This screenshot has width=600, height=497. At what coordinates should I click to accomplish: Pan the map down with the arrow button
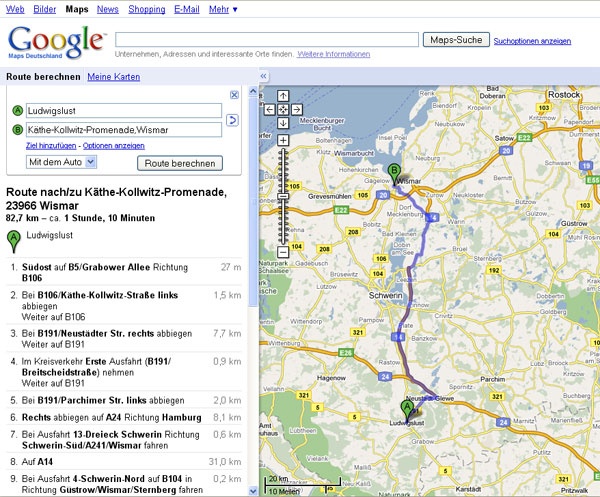pyautogui.click(x=283, y=123)
